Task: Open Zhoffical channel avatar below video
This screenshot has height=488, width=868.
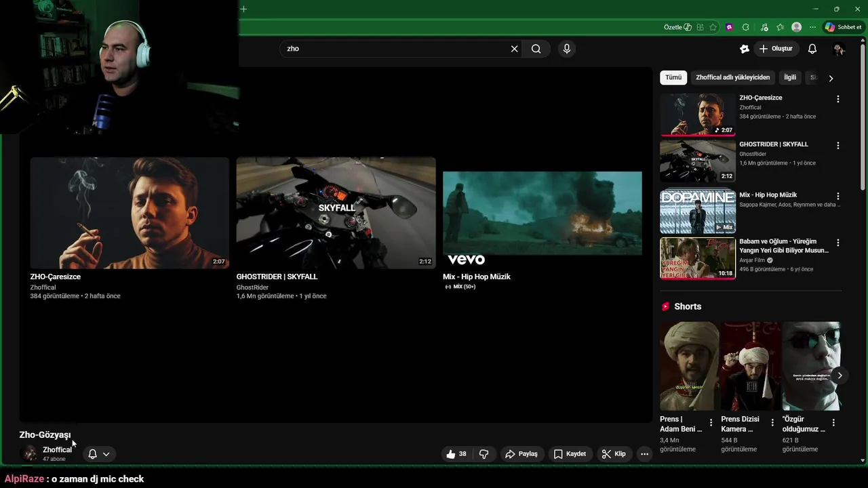Action: click(30, 453)
